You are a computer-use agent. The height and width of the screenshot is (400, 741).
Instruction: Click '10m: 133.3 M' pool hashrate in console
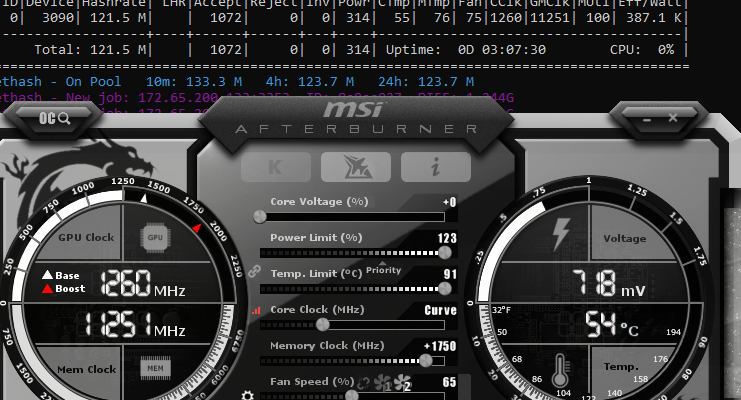coord(194,82)
